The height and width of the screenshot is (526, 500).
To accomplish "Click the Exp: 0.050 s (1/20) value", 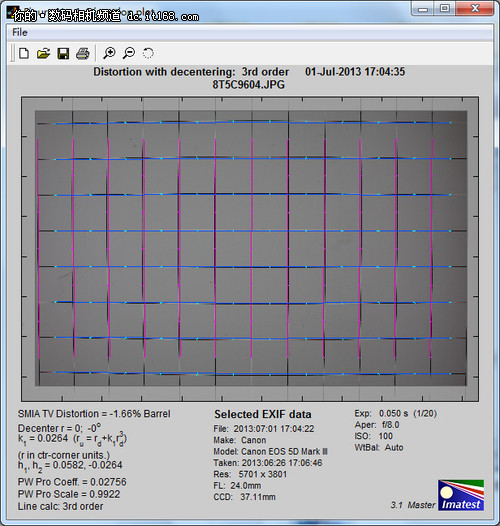I will [396, 413].
